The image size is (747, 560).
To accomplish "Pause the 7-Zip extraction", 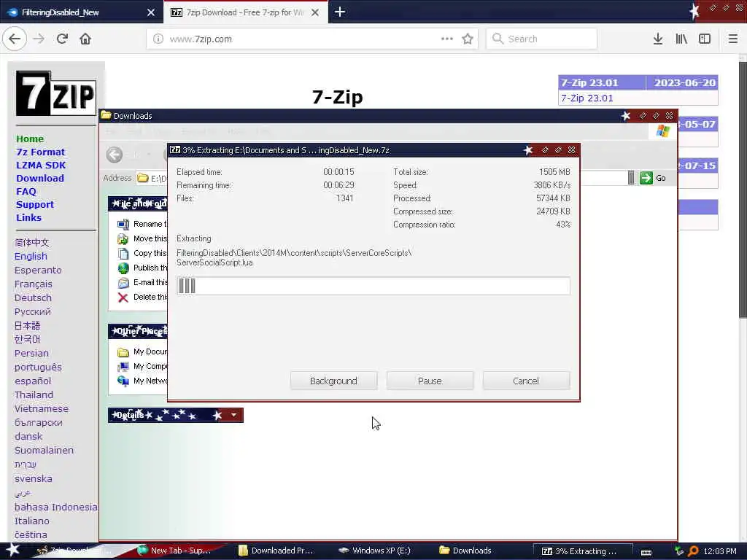I will pos(430,381).
